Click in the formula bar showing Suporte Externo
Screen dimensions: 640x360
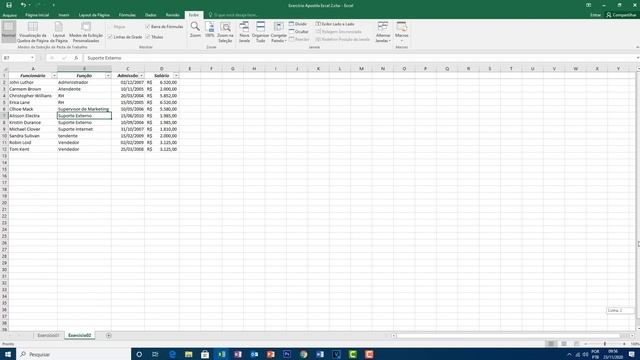click(x=359, y=58)
